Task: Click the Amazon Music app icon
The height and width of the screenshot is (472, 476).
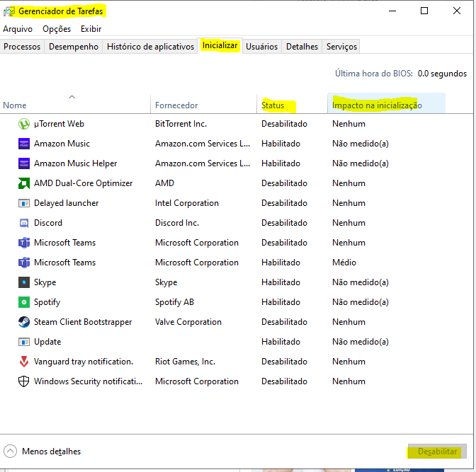Action: point(24,144)
